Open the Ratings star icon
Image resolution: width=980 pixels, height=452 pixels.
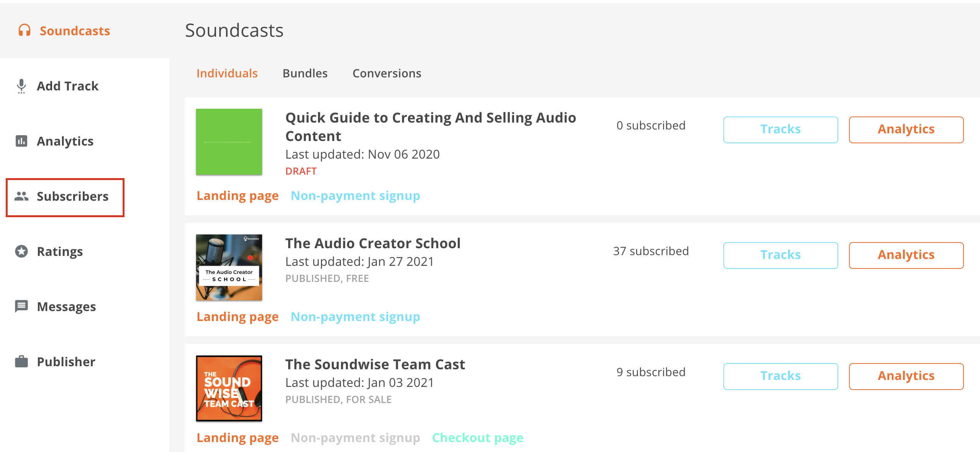[21, 251]
